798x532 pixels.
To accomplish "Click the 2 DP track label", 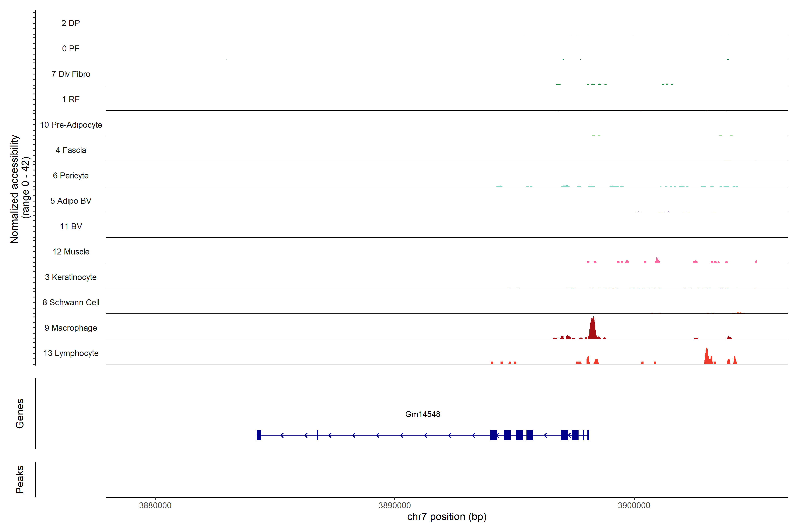I will tap(70, 23).
